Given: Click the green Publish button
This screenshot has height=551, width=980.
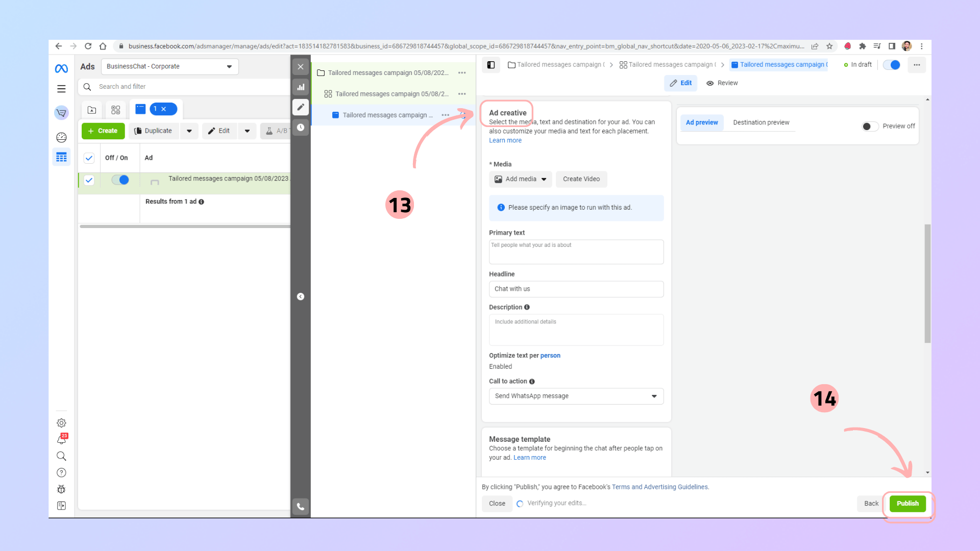Looking at the screenshot, I should pos(907,504).
